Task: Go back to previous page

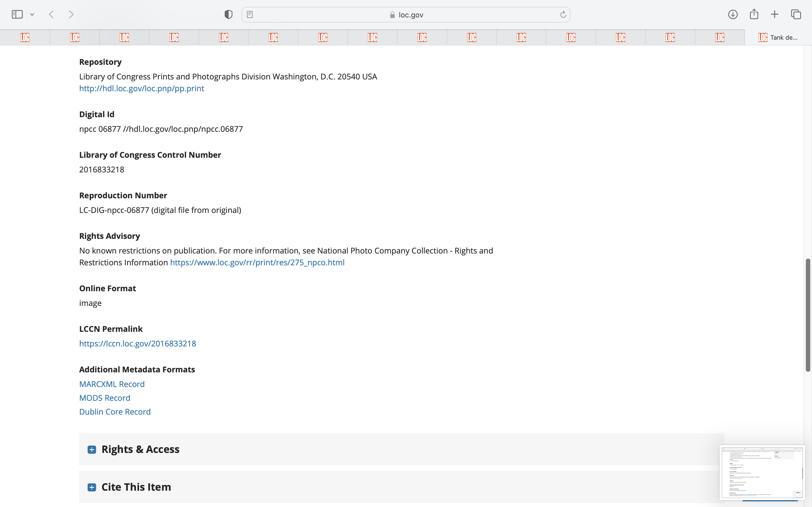Action: [x=51, y=14]
